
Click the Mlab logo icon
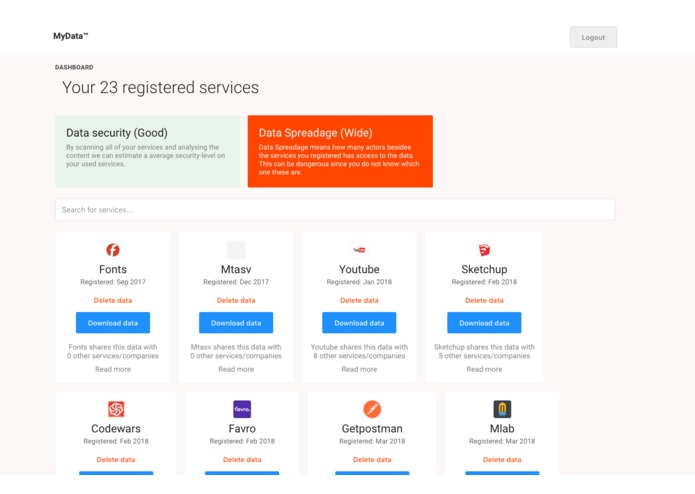click(502, 409)
